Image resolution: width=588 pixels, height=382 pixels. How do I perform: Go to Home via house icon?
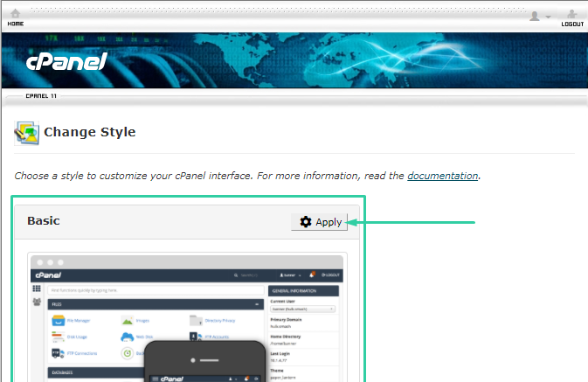16,13
